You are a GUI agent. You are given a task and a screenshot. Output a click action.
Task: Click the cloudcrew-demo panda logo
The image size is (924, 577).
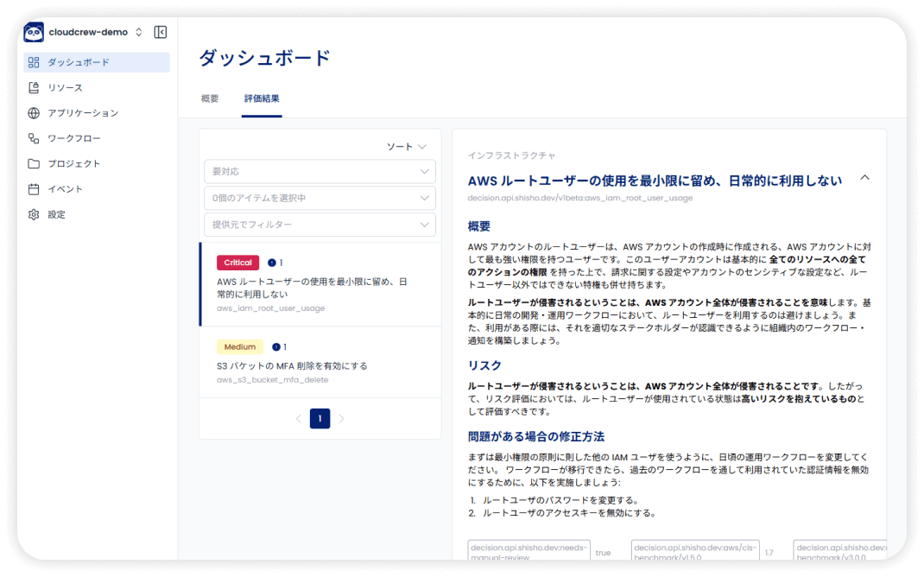[x=34, y=33]
